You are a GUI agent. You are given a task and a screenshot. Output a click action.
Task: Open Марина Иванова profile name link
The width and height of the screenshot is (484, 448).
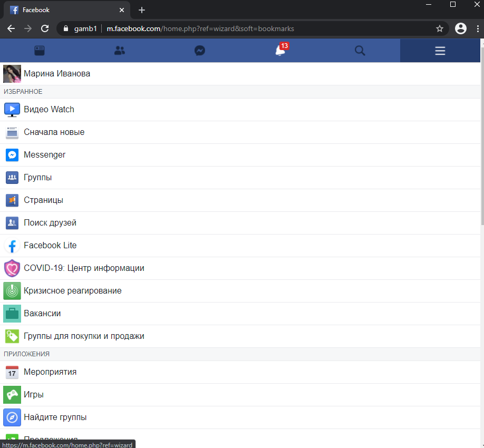click(57, 74)
